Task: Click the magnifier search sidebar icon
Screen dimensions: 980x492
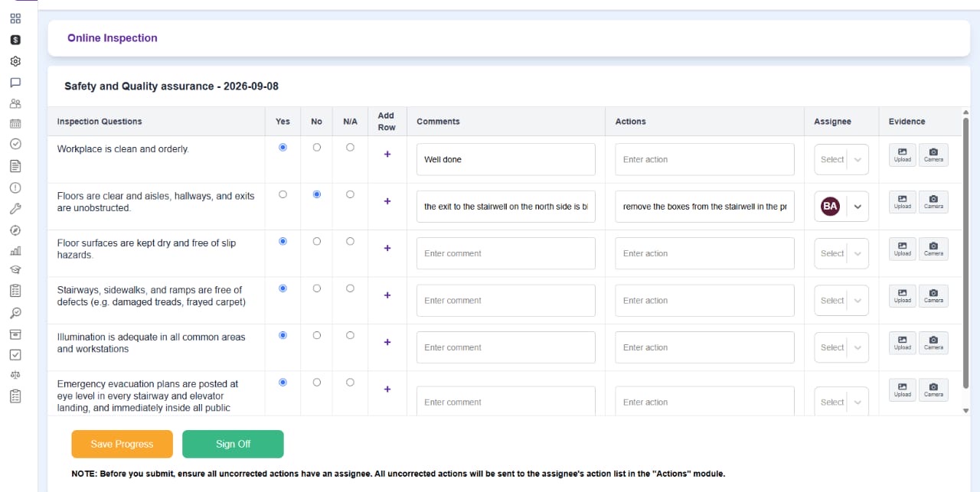Action: tap(15, 312)
